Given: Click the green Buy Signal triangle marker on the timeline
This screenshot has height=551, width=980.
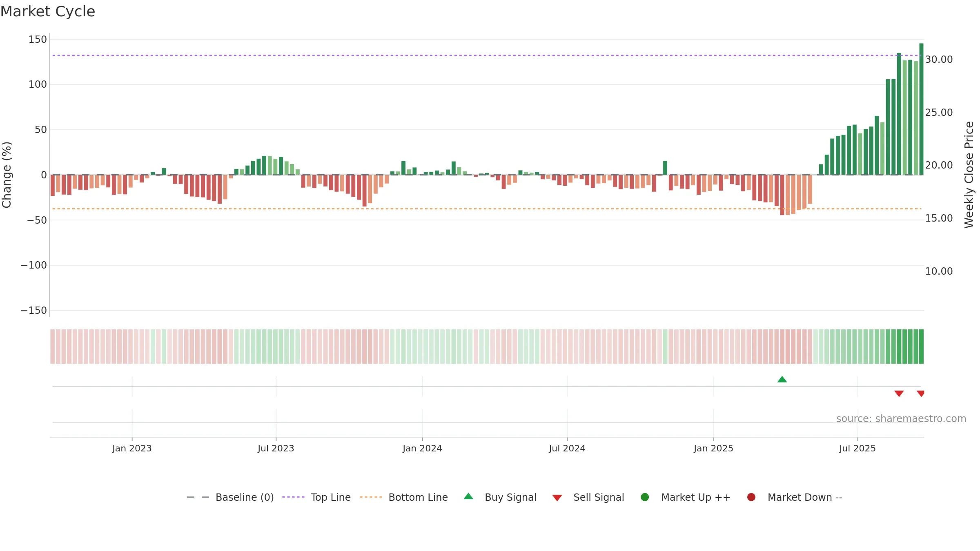Looking at the screenshot, I should click(782, 380).
